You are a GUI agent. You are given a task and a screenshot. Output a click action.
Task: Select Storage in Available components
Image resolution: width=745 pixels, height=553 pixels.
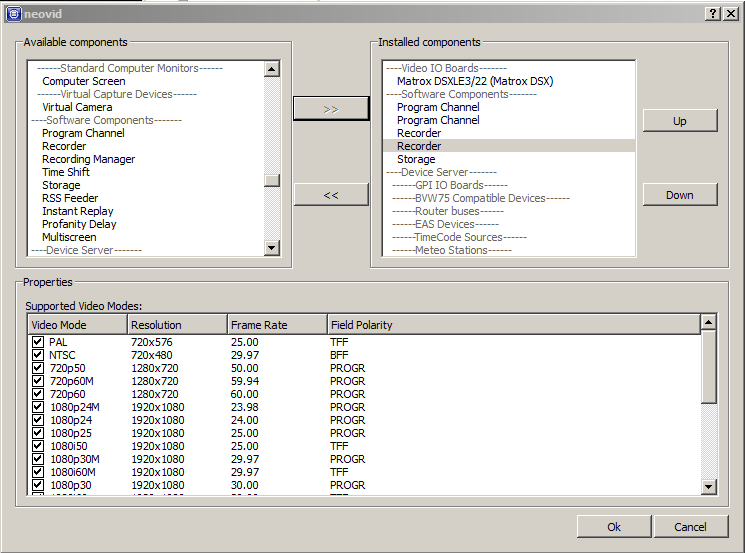point(61,185)
